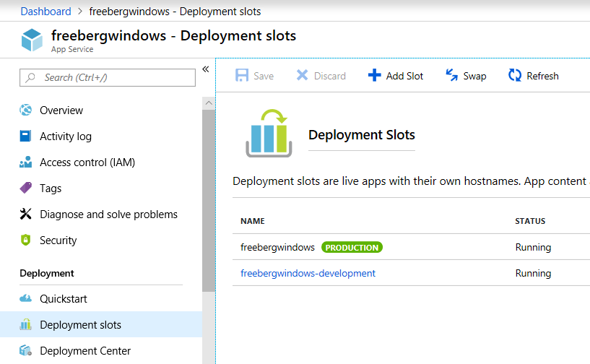Click Running status of production slot
Viewport: 590px width, 364px height.
coord(533,247)
